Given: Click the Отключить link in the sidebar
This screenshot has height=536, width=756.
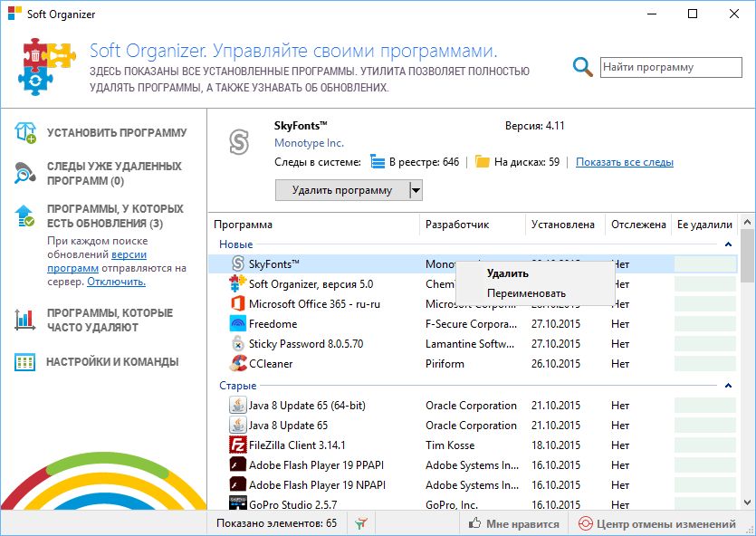Looking at the screenshot, I should coord(116,282).
